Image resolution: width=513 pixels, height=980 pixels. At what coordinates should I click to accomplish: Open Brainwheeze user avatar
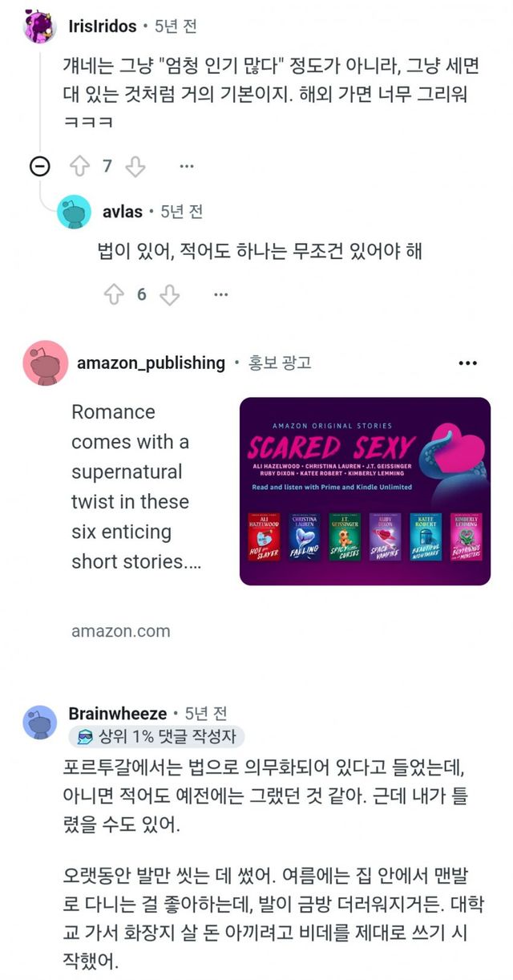[40, 722]
